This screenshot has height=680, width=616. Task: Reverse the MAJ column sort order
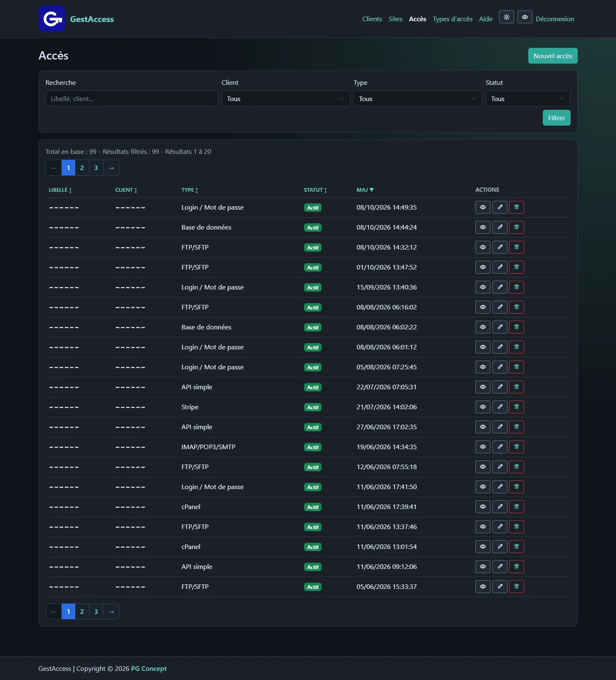click(365, 190)
